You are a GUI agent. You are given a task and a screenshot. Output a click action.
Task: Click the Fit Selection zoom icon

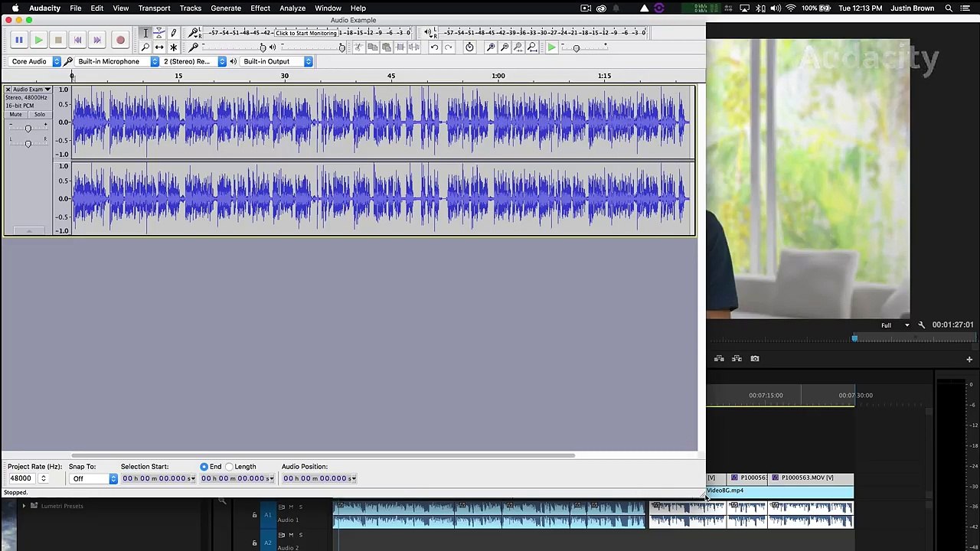(x=518, y=47)
